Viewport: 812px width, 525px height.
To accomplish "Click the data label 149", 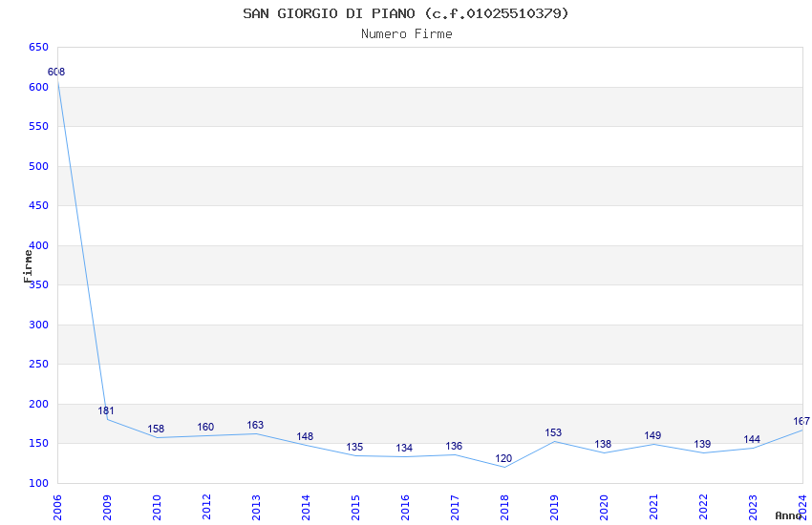I will tap(652, 435).
